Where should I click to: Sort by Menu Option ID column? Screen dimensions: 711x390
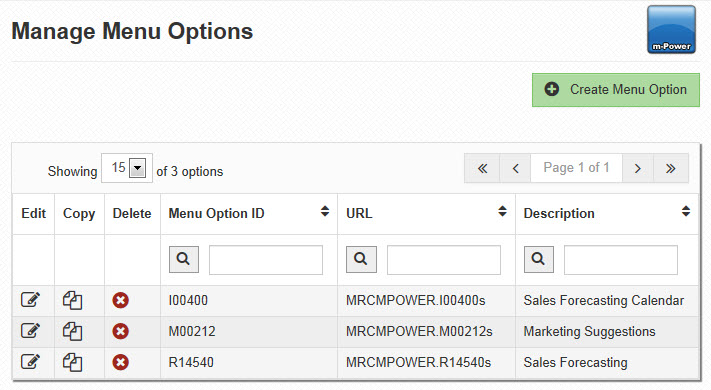(325, 211)
